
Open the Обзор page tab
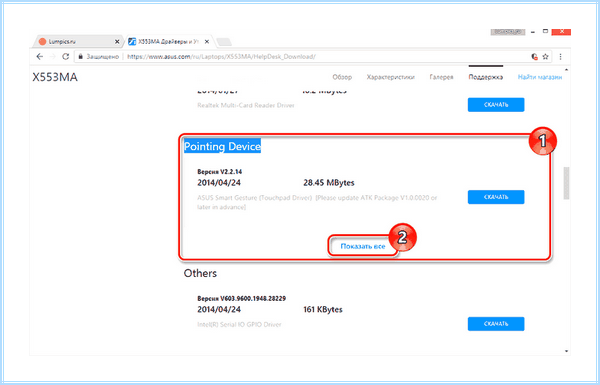tap(342, 77)
